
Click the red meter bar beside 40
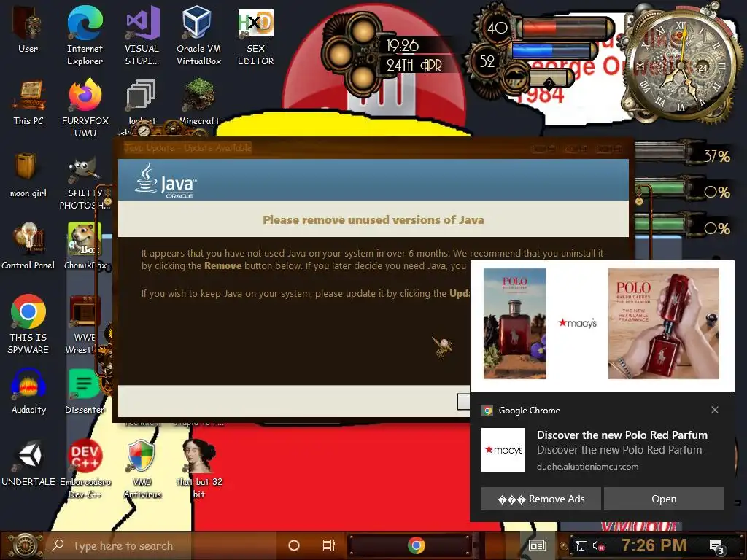[565, 28]
